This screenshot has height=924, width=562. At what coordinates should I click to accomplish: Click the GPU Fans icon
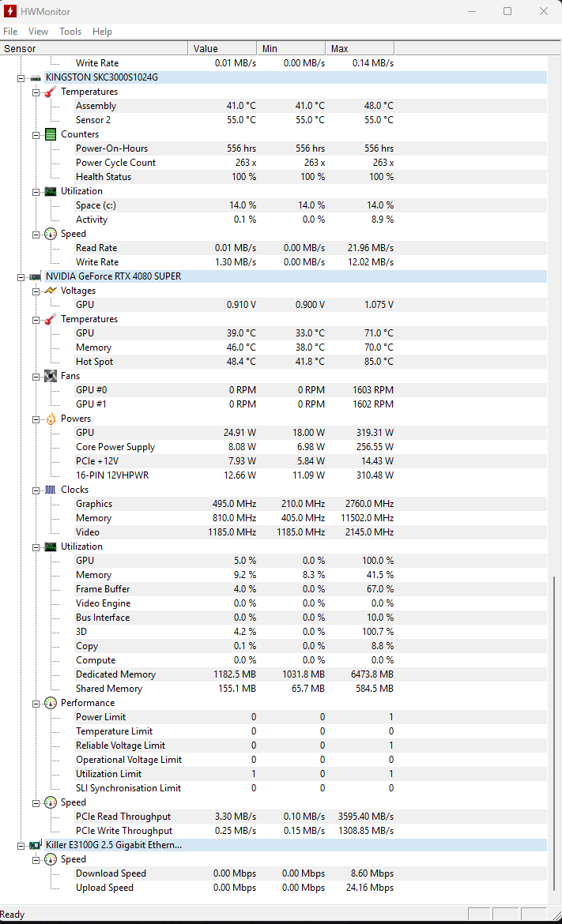click(x=50, y=376)
